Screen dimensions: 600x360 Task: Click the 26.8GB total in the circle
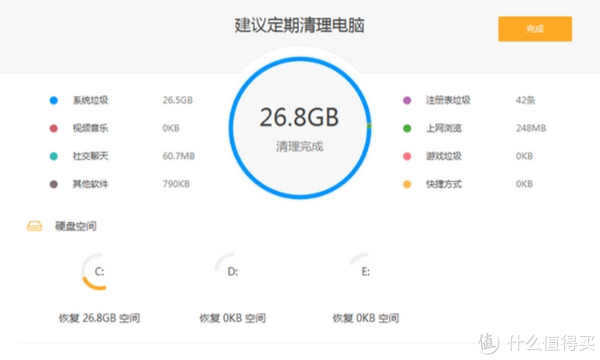(299, 117)
